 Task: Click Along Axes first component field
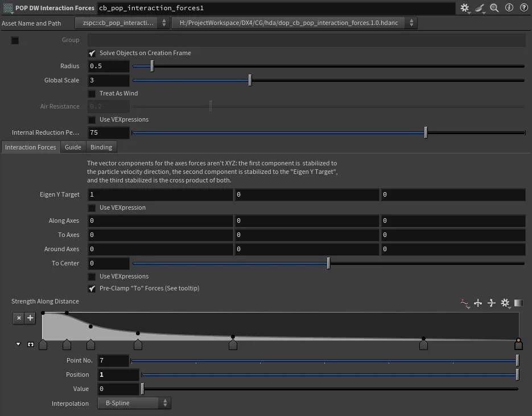(x=160, y=221)
